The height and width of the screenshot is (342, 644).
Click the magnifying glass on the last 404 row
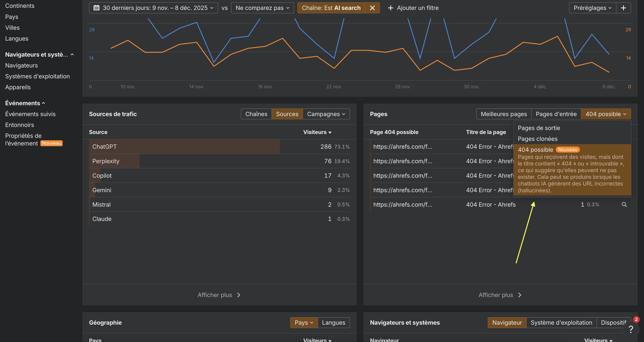[624, 204]
